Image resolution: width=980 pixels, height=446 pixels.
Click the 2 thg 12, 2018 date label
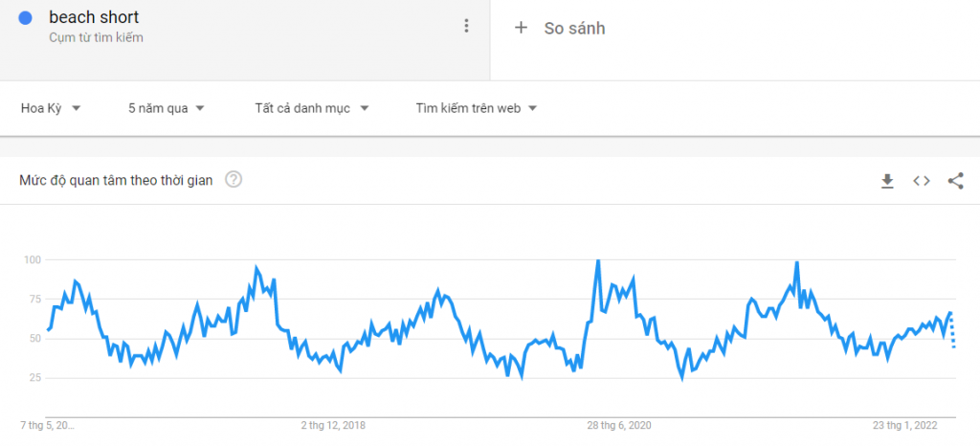332,425
